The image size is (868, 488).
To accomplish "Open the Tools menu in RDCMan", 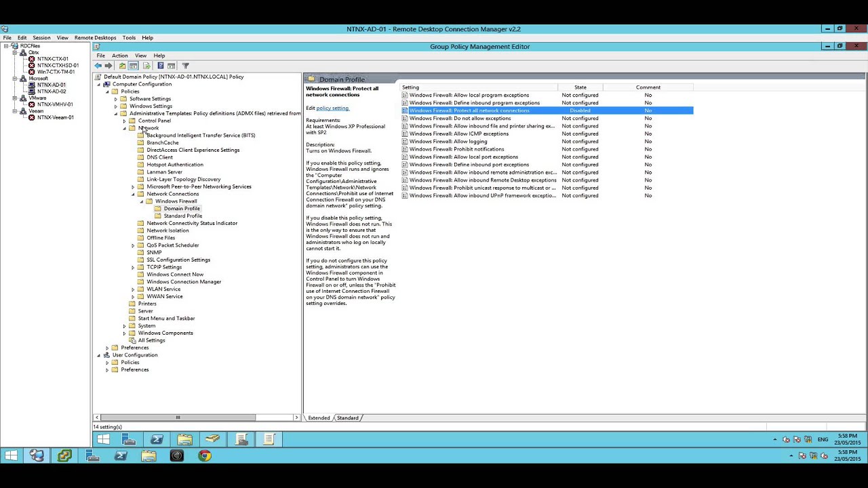I will (x=129, y=38).
